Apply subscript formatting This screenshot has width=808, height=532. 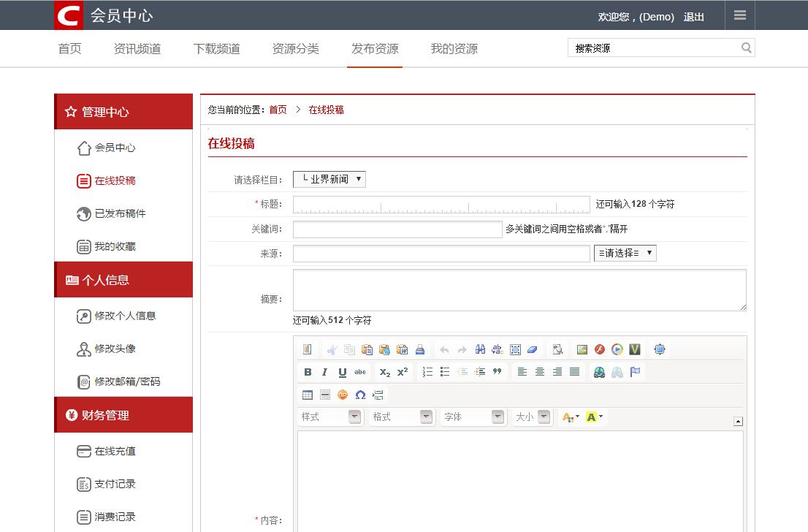click(x=385, y=372)
